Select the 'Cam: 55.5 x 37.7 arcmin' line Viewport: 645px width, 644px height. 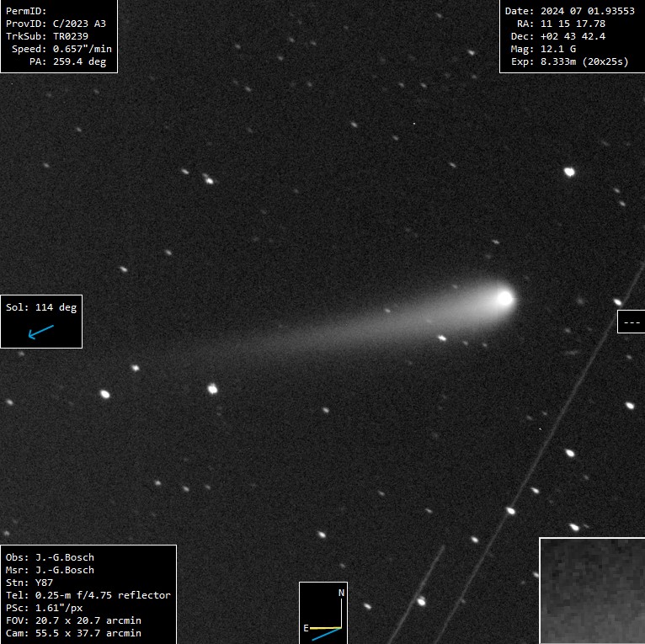(x=73, y=633)
